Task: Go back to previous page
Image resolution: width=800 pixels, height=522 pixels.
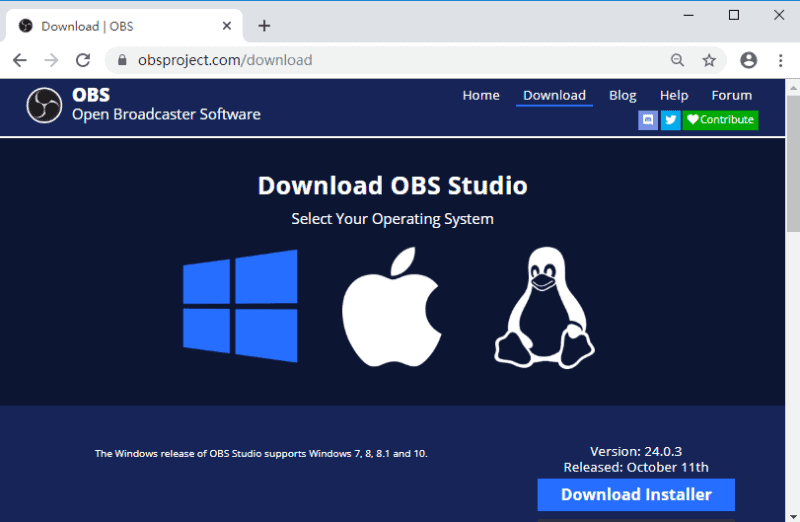Action: coord(20,60)
